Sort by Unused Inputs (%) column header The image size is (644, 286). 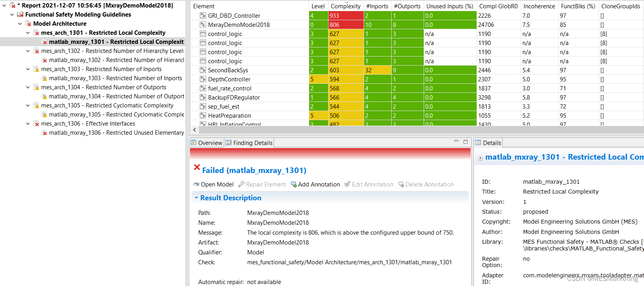(x=450, y=6)
